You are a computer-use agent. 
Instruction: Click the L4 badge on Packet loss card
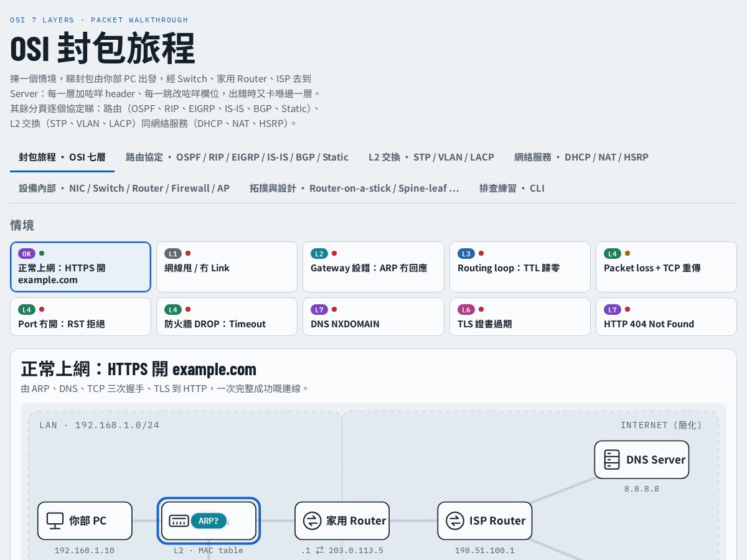tap(613, 254)
